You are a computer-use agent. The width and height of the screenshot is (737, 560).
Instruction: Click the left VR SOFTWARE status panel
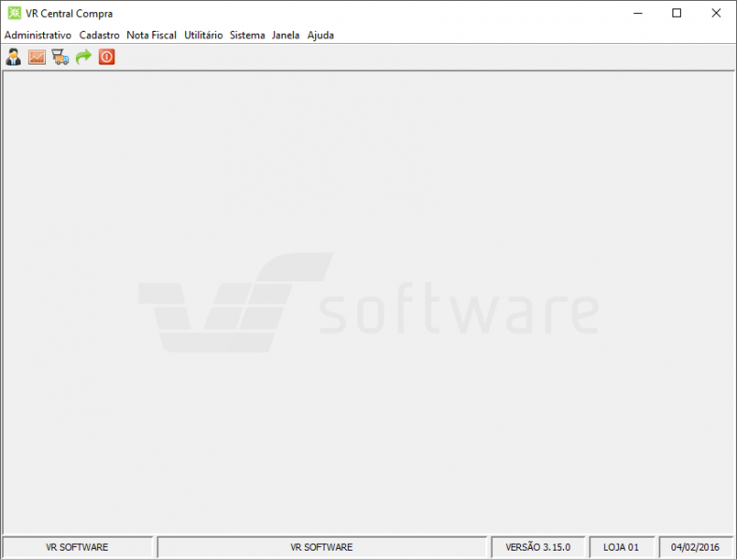tap(78, 547)
